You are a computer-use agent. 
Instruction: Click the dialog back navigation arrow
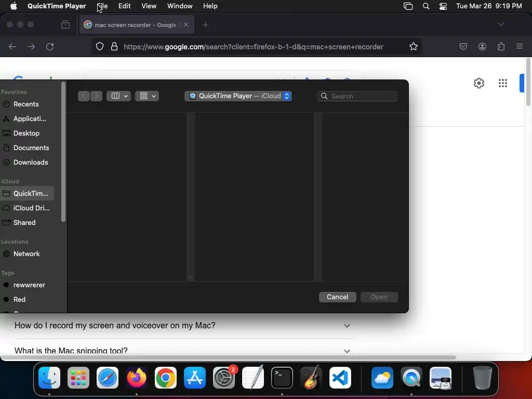[x=84, y=96]
